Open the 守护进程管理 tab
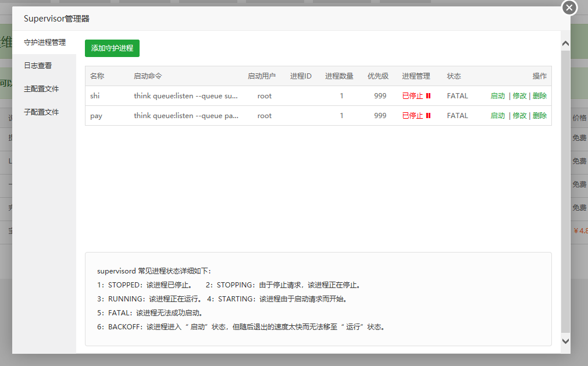 pos(44,42)
